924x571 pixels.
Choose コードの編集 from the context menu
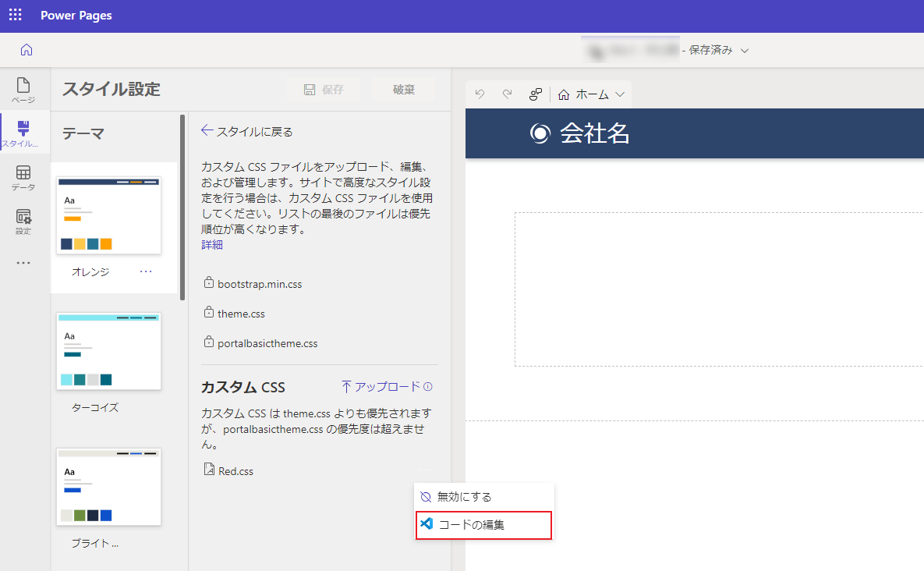(x=483, y=524)
